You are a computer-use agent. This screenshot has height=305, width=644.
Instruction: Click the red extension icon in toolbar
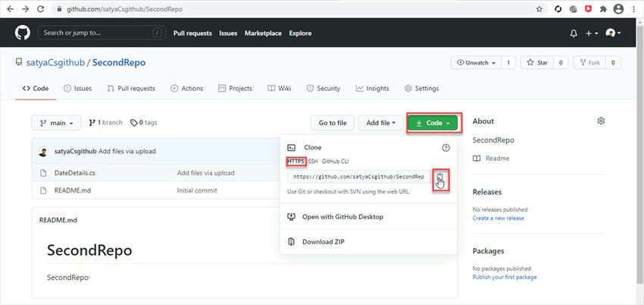[588, 9]
